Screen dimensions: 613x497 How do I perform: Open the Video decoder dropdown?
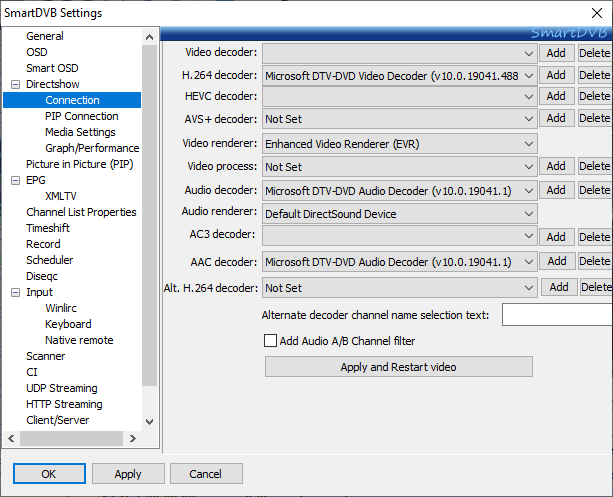click(400, 53)
